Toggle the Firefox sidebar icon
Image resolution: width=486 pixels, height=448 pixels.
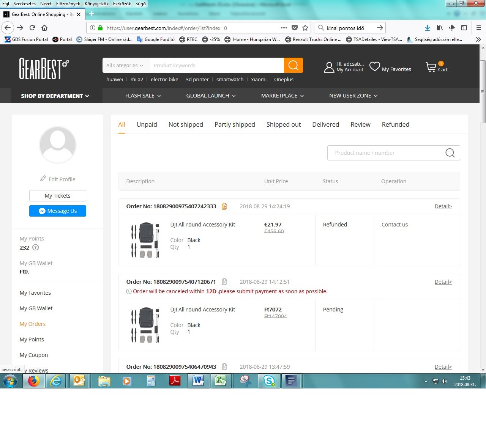(464, 28)
